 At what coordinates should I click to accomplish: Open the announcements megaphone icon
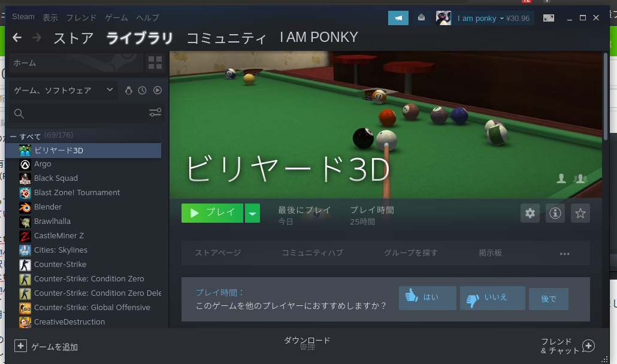click(x=398, y=18)
